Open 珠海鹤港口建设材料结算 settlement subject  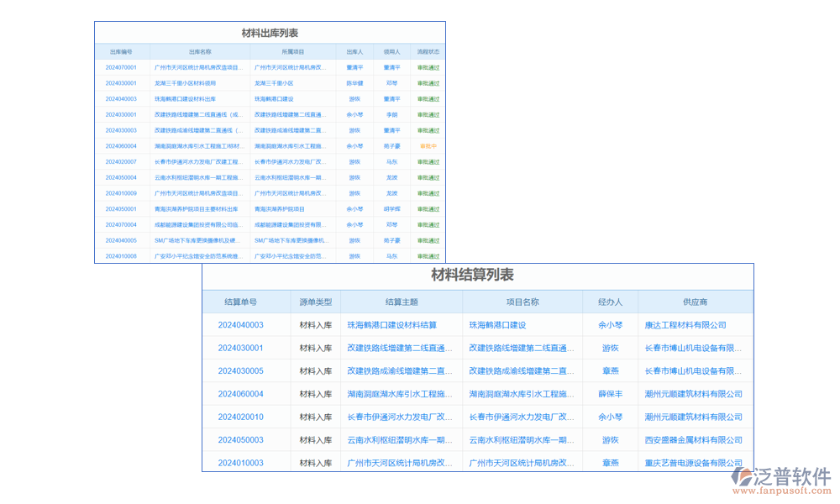[392, 324]
